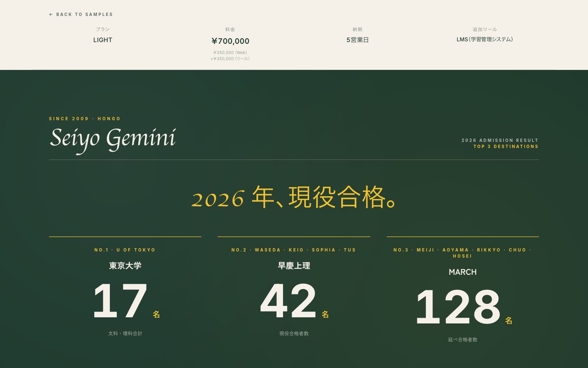Viewport: 588px width, 368px height.
Task: Click the ¥350,000 (Web) breakdown text
Action: (x=230, y=52)
